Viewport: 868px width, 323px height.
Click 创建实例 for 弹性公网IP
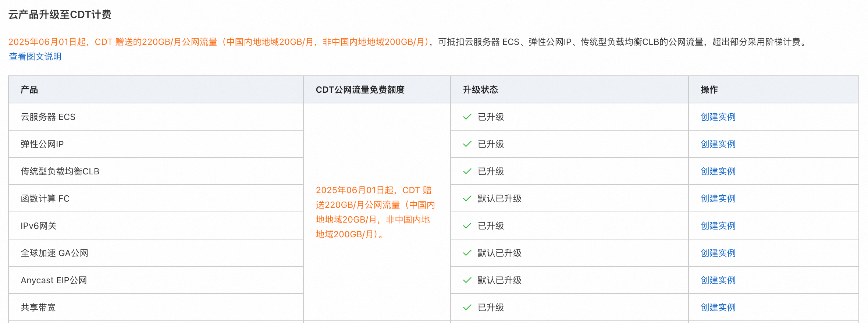pyautogui.click(x=718, y=144)
